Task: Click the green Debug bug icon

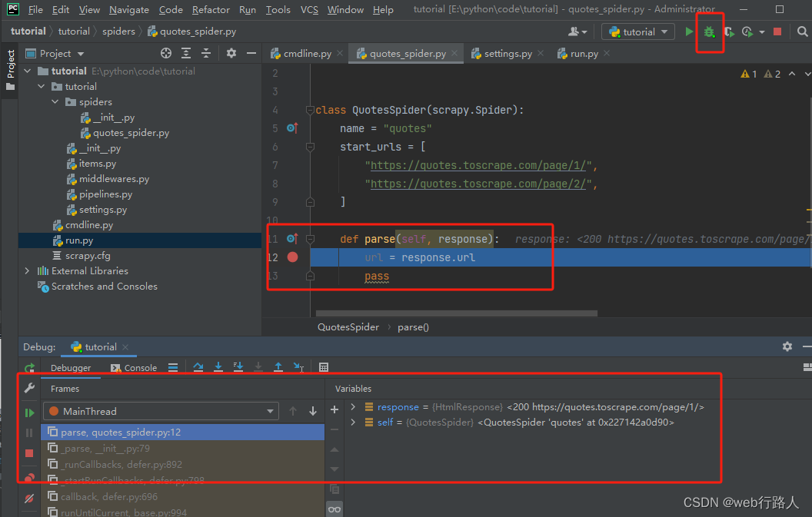Action: pyautogui.click(x=709, y=32)
